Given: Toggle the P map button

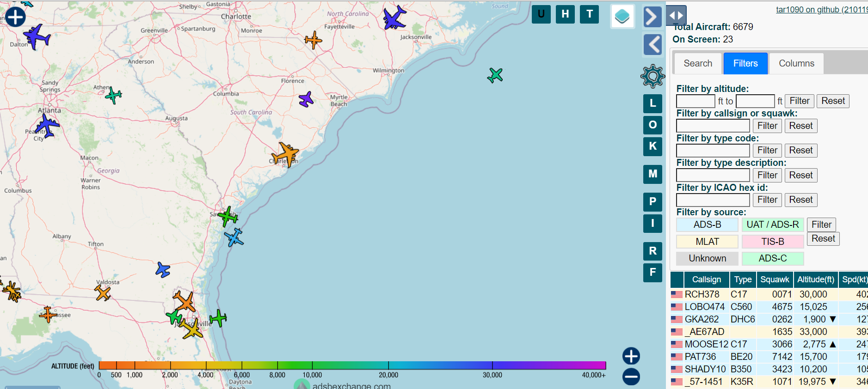Looking at the screenshot, I should click(x=653, y=202).
